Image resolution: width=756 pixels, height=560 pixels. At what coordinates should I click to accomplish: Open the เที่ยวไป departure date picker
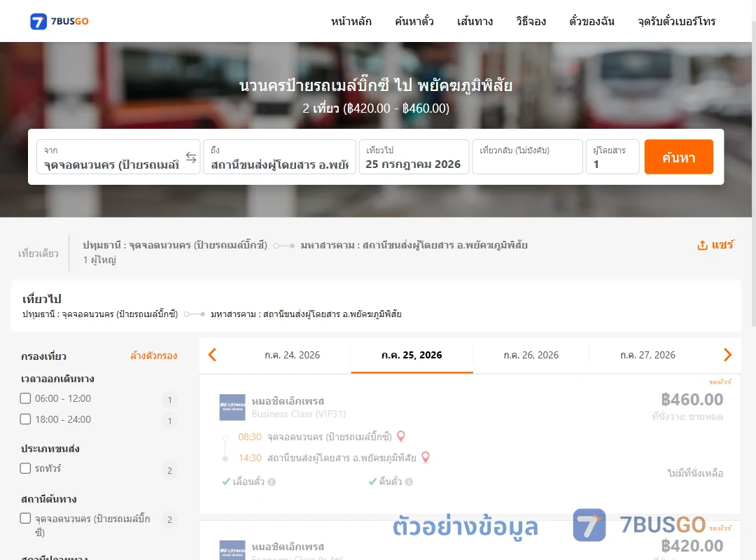[414, 157]
